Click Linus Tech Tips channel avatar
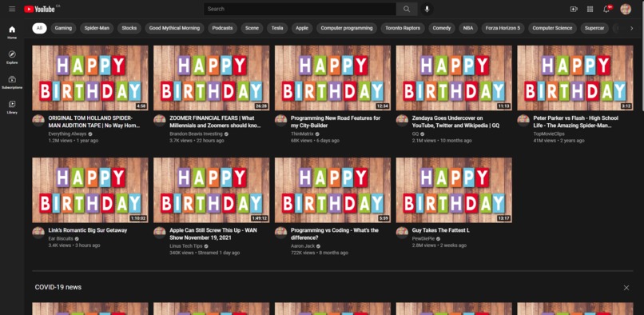Screen dimensions: 644x315 pos(159,233)
